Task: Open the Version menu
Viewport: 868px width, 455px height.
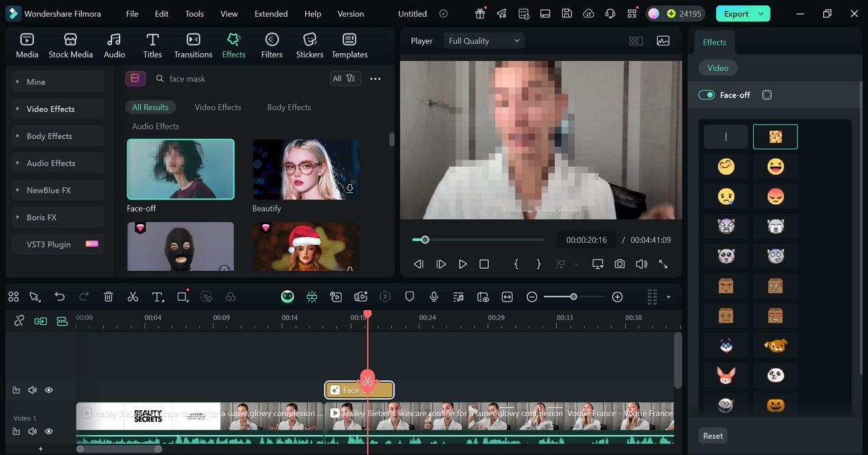Action: pyautogui.click(x=351, y=13)
